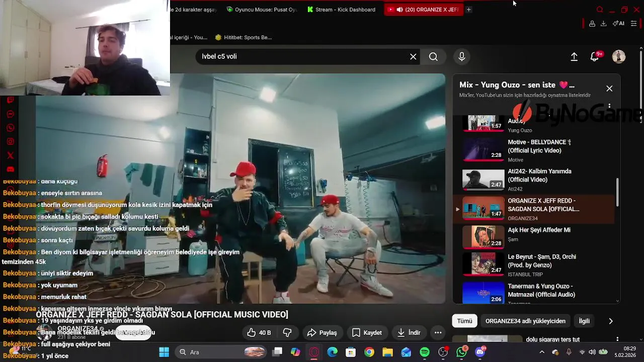The height and width of the screenshot is (362, 644).
Task: Like the video (40 B)
Action: tap(259, 332)
